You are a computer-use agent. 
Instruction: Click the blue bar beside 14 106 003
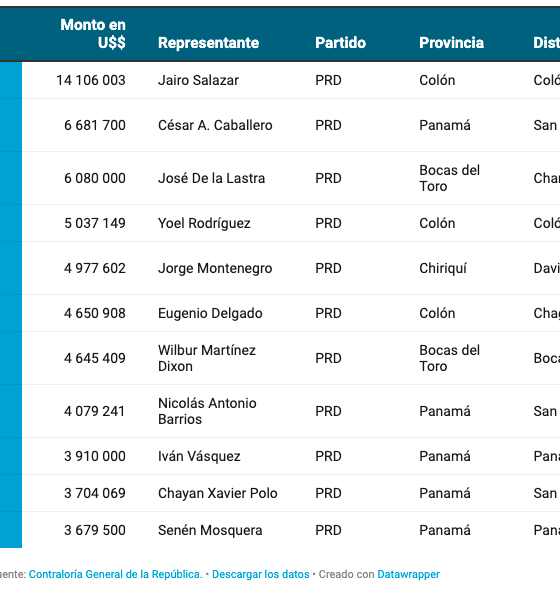tap(11, 80)
